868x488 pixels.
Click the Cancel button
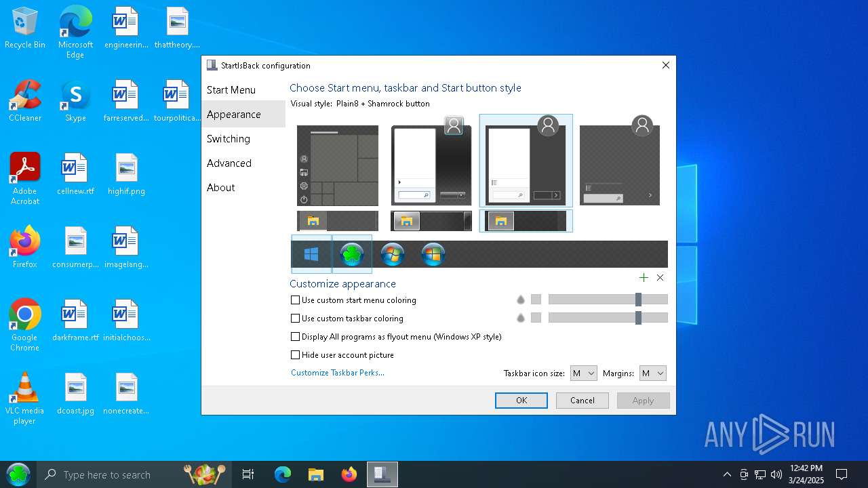pos(583,401)
